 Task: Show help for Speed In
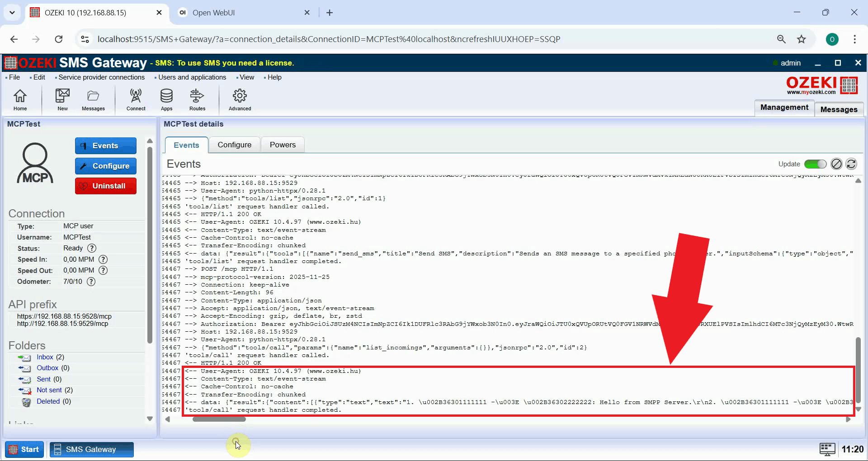click(103, 259)
